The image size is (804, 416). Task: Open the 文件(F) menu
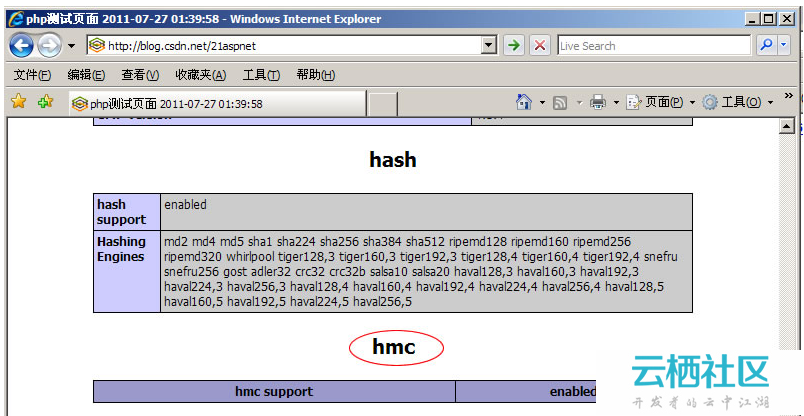pyautogui.click(x=32, y=75)
